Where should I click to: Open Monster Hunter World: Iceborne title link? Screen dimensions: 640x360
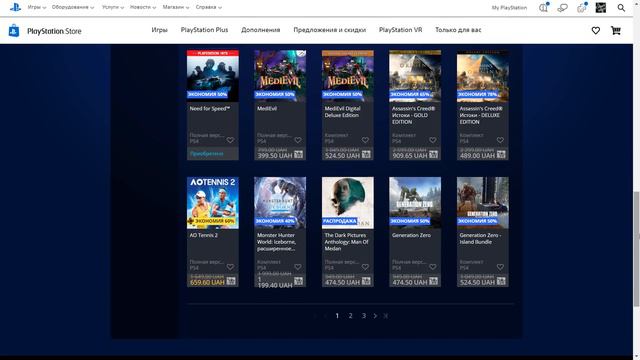276,242
